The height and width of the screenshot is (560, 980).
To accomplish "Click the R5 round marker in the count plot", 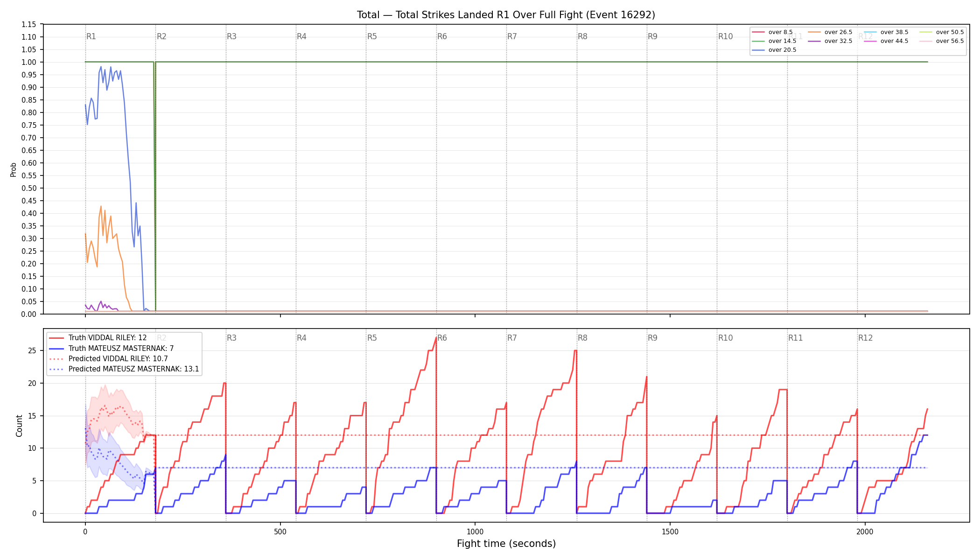I will coord(372,338).
